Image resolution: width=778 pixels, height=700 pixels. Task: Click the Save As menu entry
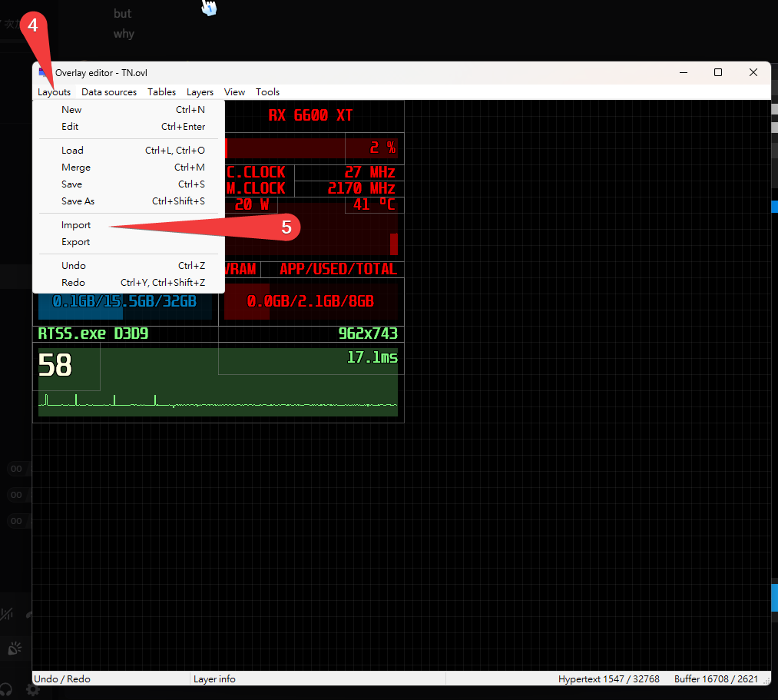pyautogui.click(x=78, y=201)
